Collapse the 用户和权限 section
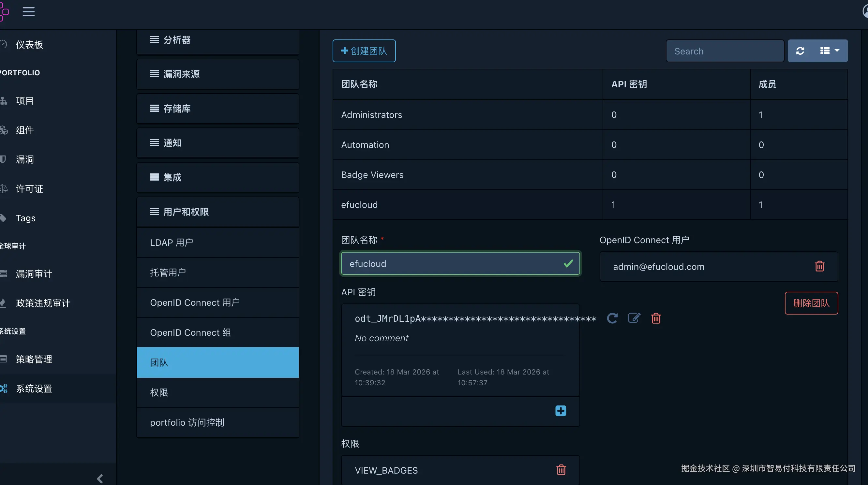868x485 pixels. click(x=217, y=212)
